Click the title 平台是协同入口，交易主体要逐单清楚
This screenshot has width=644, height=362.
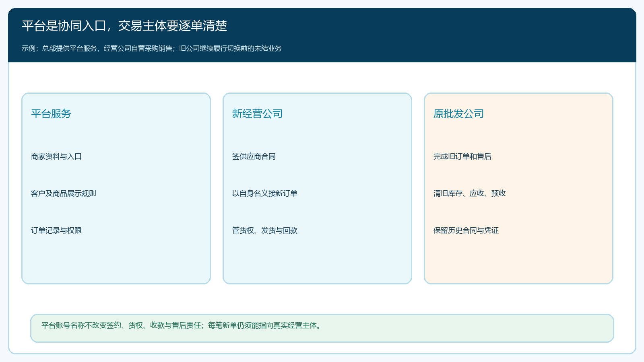click(124, 26)
